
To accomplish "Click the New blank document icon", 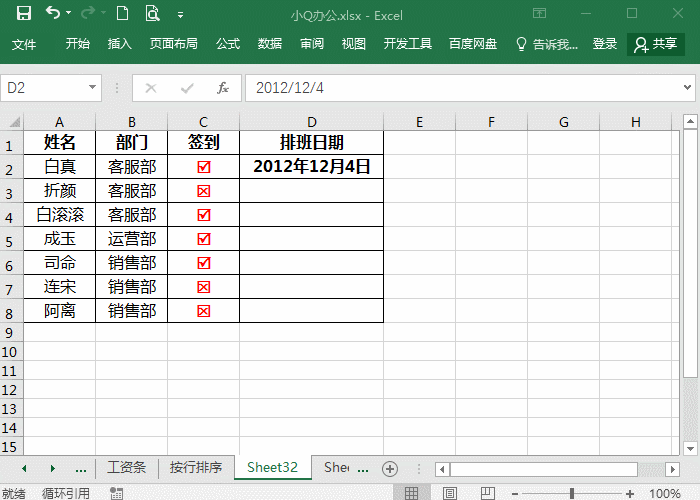I will click(122, 13).
